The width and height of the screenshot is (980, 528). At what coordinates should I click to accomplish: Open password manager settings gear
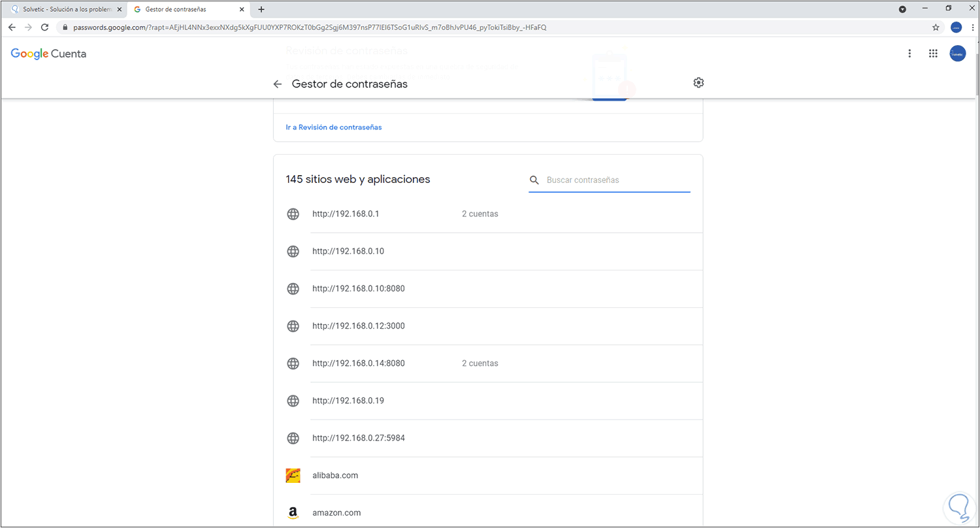point(698,82)
